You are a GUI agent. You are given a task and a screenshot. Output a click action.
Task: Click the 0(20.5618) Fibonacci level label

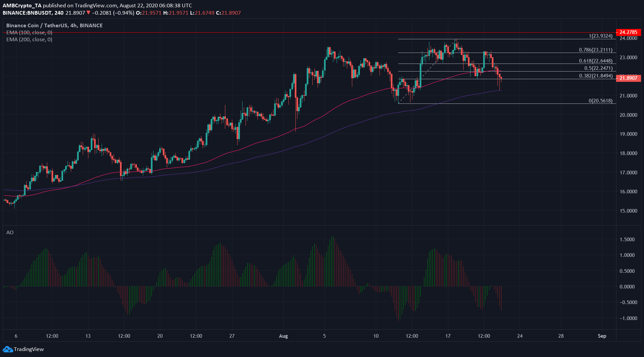click(x=600, y=100)
